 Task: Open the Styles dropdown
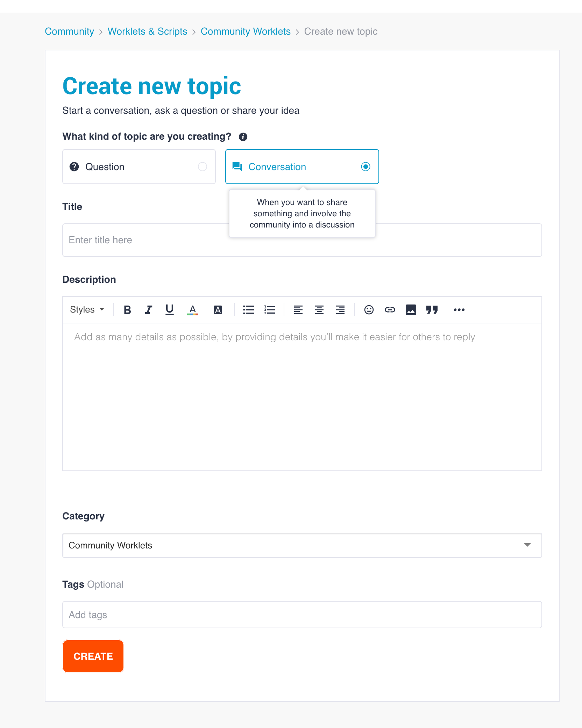(x=87, y=310)
